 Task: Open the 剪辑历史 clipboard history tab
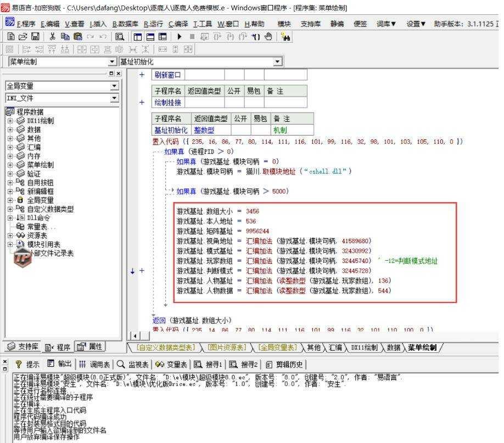(284, 365)
